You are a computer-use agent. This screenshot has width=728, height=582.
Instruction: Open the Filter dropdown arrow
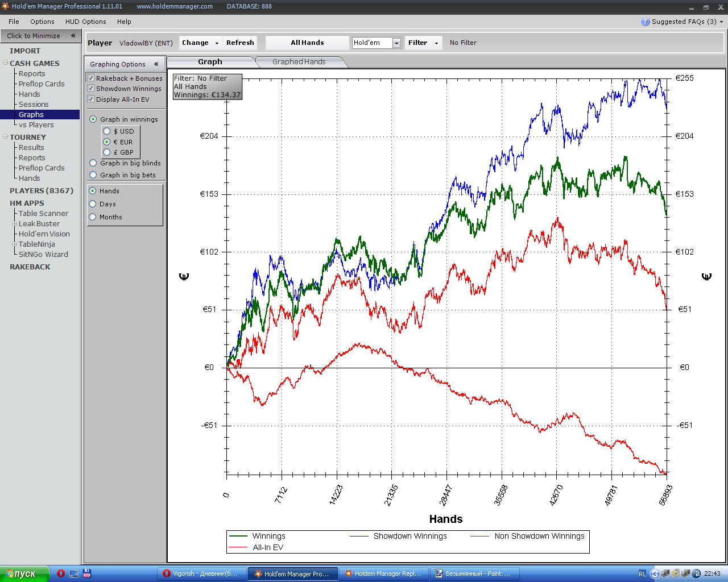click(436, 43)
